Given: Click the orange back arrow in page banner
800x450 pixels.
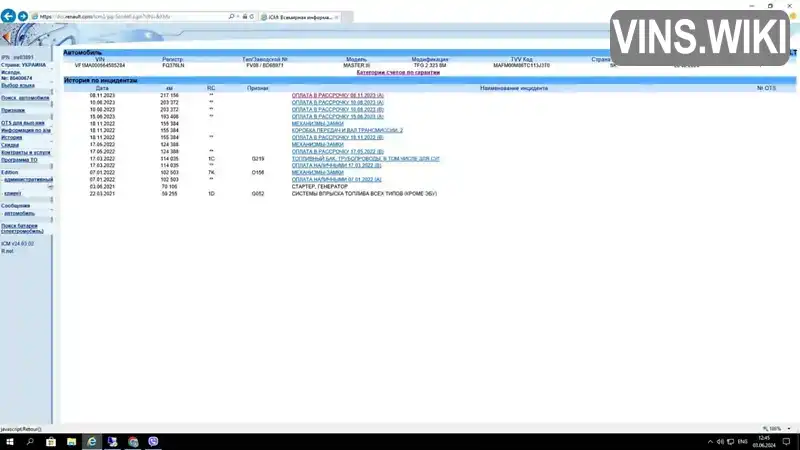Looking at the screenshot, I should (x=6, y=37).
